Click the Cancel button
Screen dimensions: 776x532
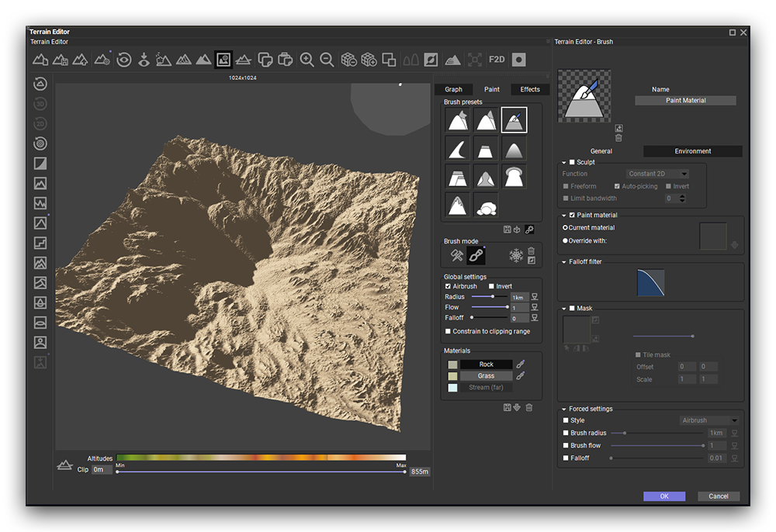[x=718, y=496]
